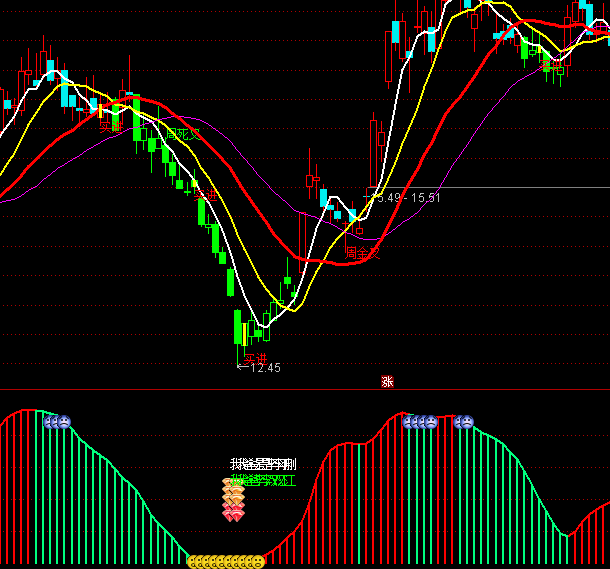Click the blue sad faces cluster near the 涨 marker

point(420,422)
